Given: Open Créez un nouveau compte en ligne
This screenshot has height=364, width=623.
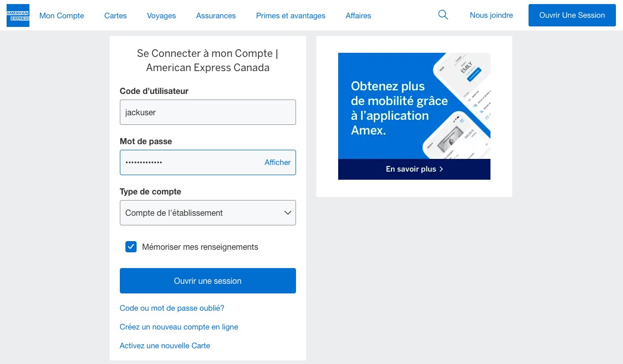Looking at the screenshot, I should pyautogui.click(x=179, y=327).
